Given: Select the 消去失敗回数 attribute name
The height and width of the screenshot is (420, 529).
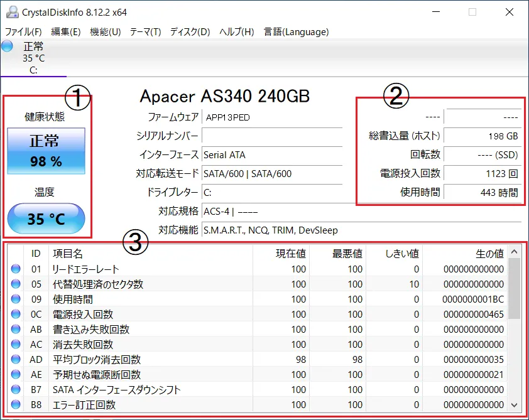Looking at the screenshot, I should [x=83, y=345].
